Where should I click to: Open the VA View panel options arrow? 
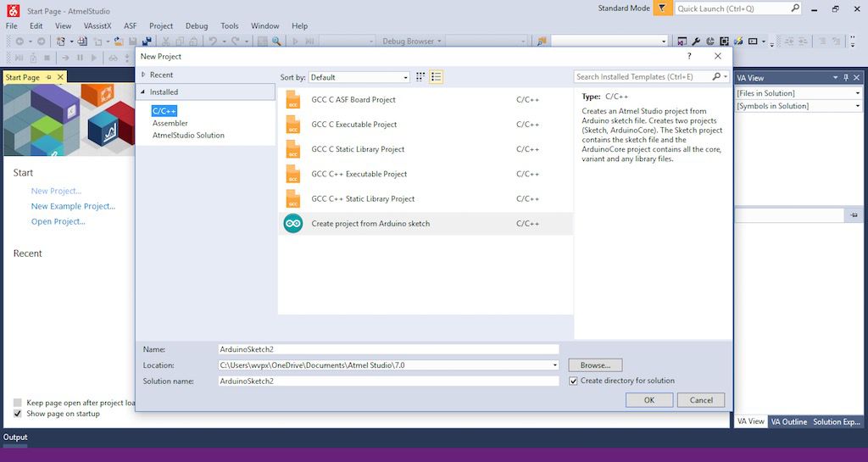tap(835, 77)
